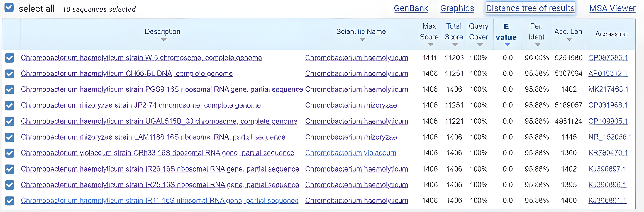Sort by Total Score arrow
The image size is (644, 212).
pyautogui.click(x=455, y=45)
